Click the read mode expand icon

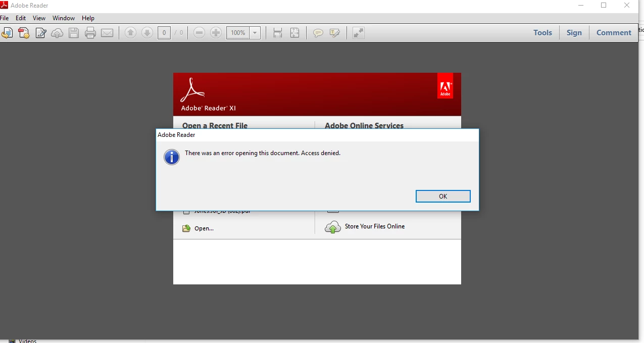coord(359,33)
